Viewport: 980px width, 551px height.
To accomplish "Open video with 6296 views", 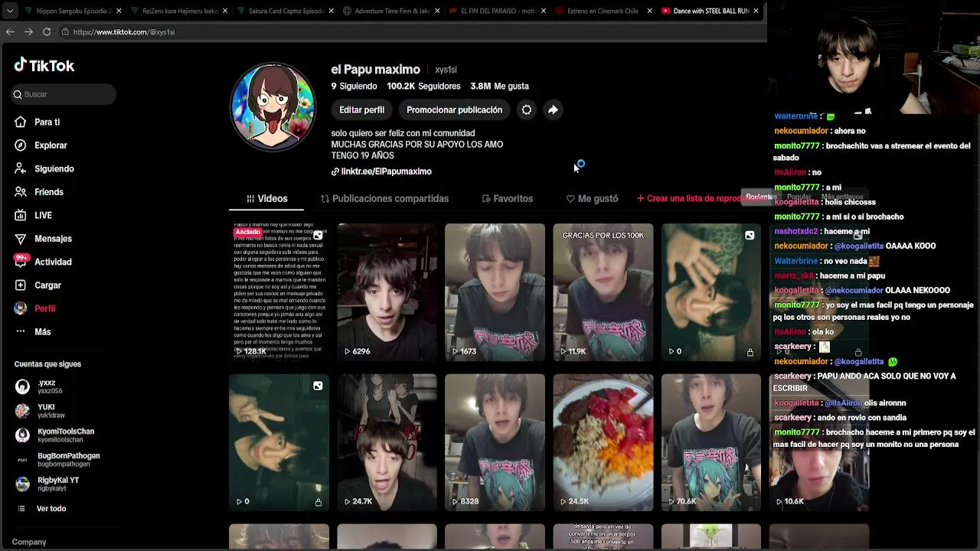I will pos(387,292).
